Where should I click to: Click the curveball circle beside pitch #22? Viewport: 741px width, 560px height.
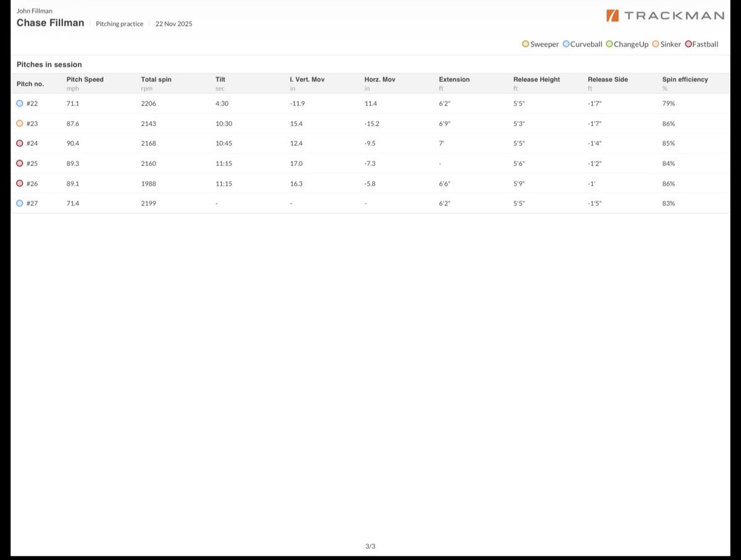[x=20, y=104]
